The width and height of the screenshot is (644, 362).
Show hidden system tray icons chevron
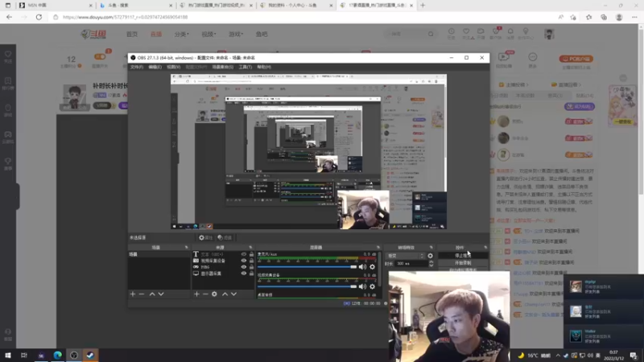coord(558,356)
